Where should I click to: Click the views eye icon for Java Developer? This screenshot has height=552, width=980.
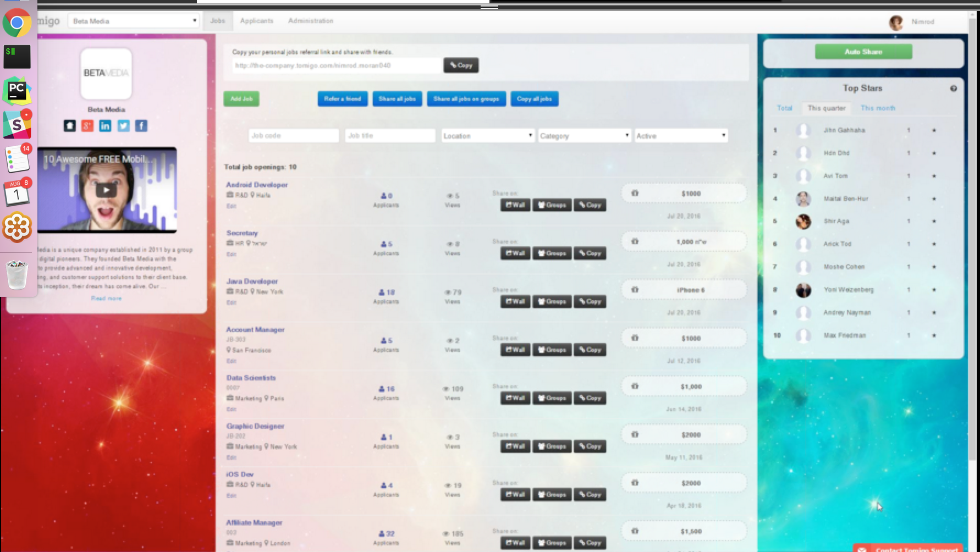448,292
